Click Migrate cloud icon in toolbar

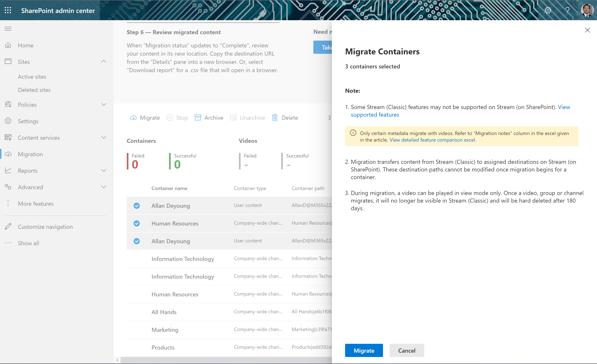pyautogui.click(x=133, y=118)
